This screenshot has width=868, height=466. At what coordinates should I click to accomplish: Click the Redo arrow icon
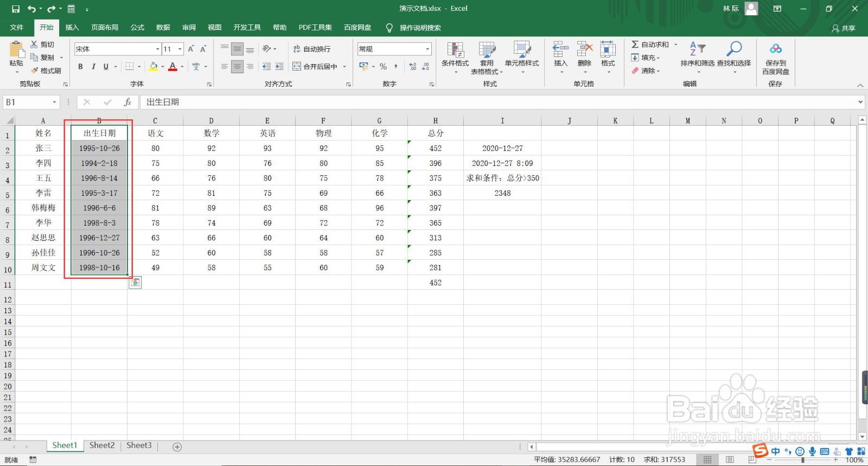51,9
